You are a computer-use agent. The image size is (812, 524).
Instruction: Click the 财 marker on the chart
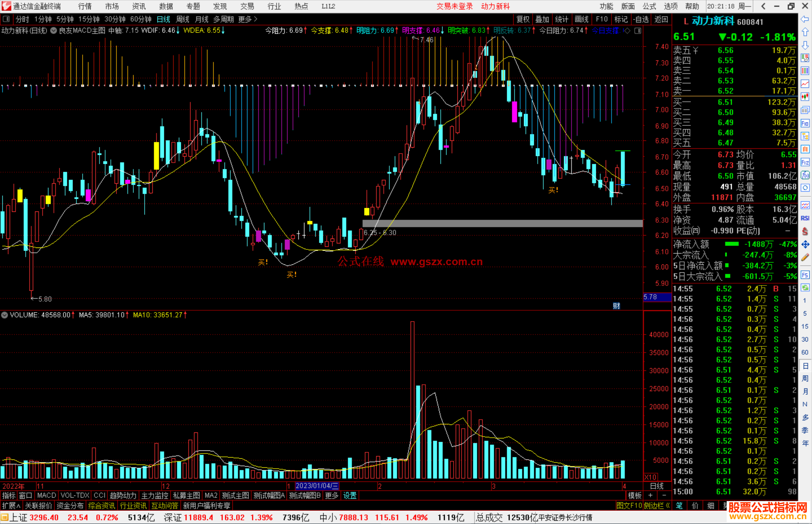(x=617, y=306)
